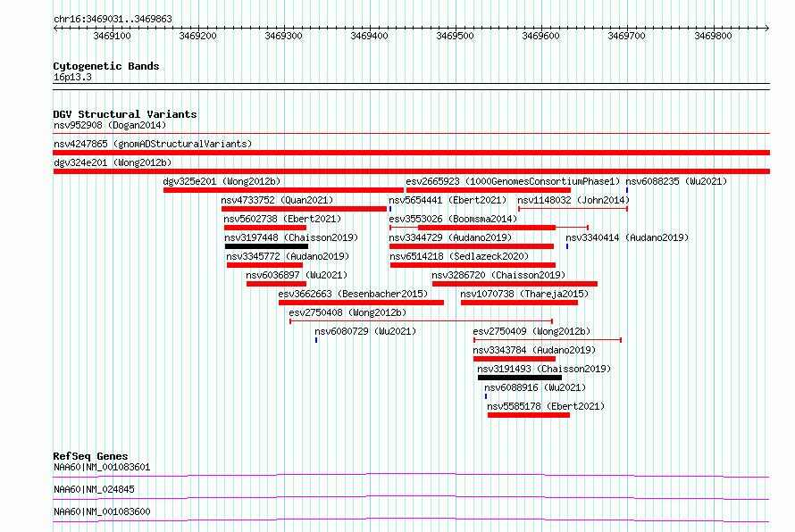This screenshot has height=532, width=795.
Task: Click the RefSeq Genes track title
Action: (x=90, y=456)
